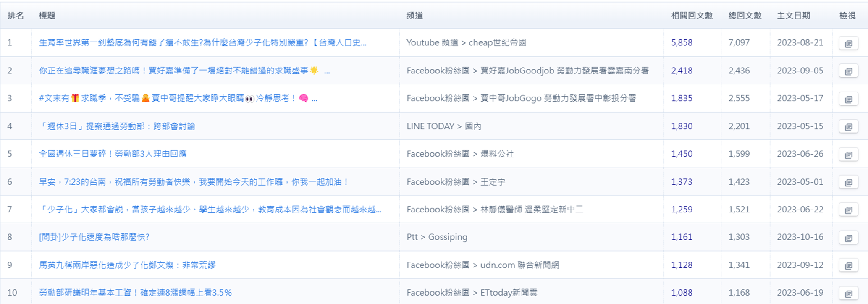Click related reply count 1,128
The width and height of the screenshot is (868, 304).
(x=682, y=265)
